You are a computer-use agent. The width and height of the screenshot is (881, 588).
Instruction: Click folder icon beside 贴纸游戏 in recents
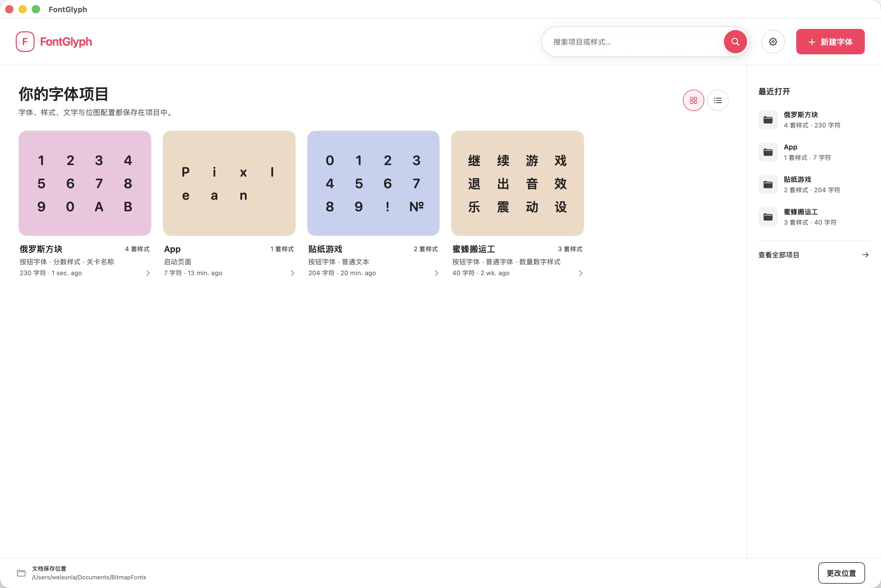tap(768, 184)
